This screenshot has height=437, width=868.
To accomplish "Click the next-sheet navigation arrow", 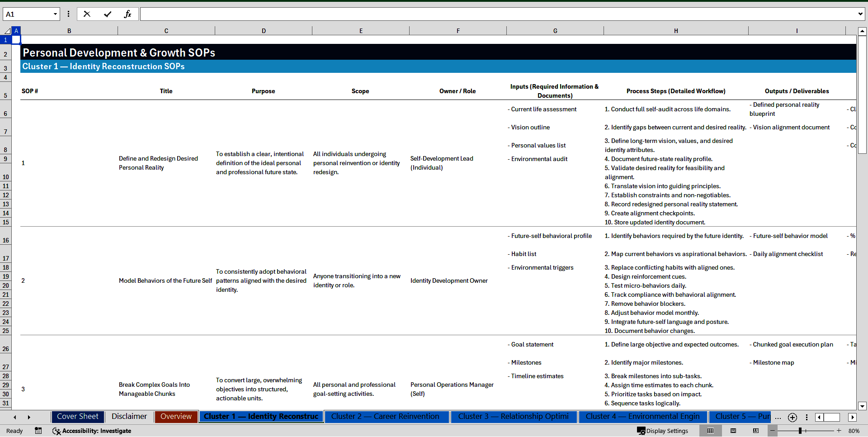I will click(x=29, y=417).
